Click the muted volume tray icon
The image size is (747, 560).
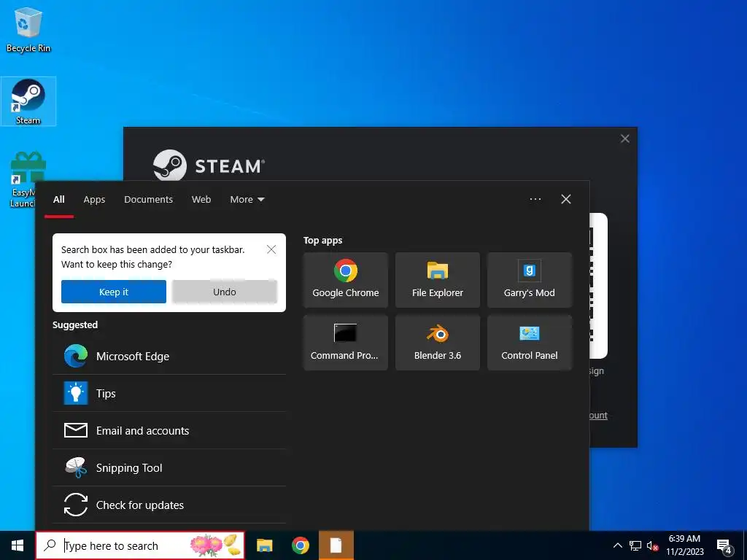652,545
